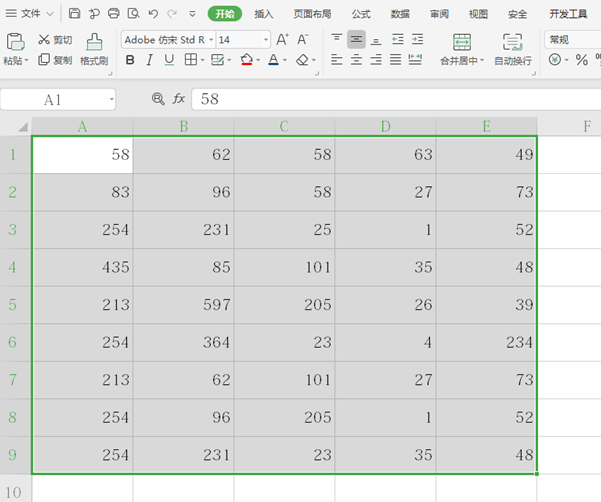The height and width of the screenshot is (502, 601).
Task: Increase font size with A+ icon
Action: click(282, 39)
